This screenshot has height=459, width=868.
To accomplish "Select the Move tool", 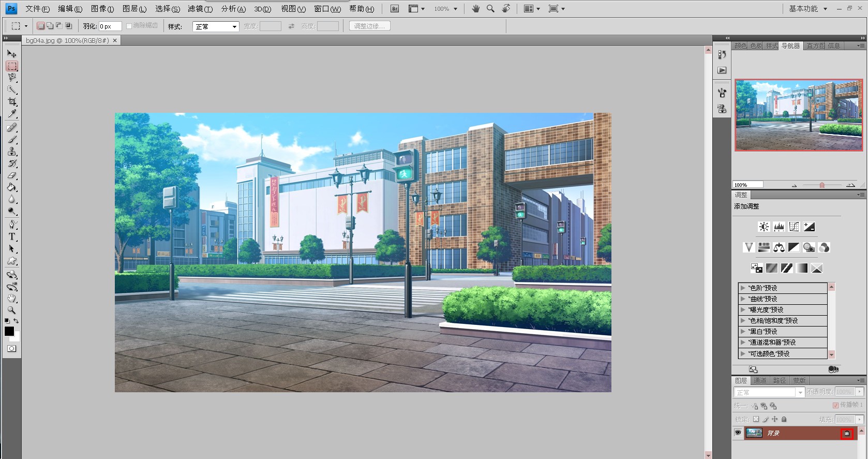I will point(11,53).
